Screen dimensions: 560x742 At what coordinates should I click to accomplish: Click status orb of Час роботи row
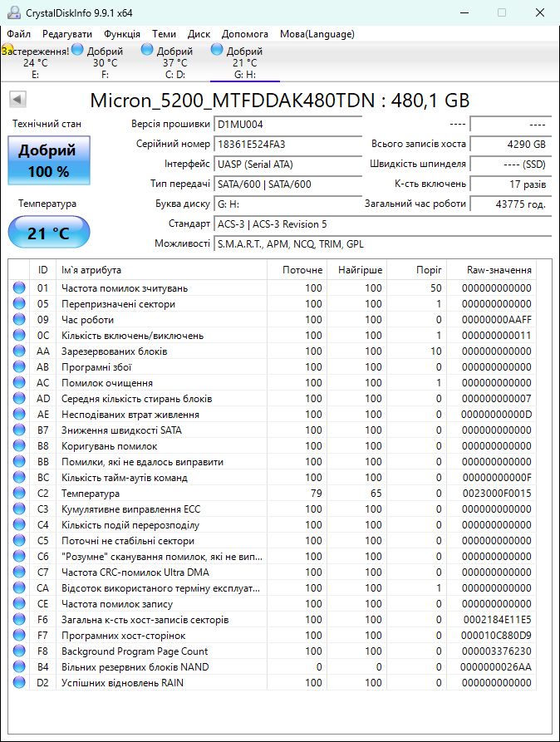click(x=19, y=319)
